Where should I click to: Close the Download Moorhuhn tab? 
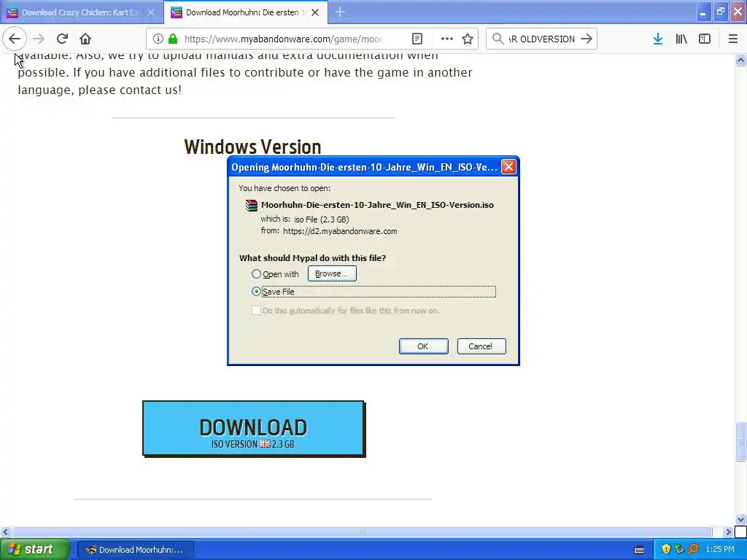[x=315, y=12]
